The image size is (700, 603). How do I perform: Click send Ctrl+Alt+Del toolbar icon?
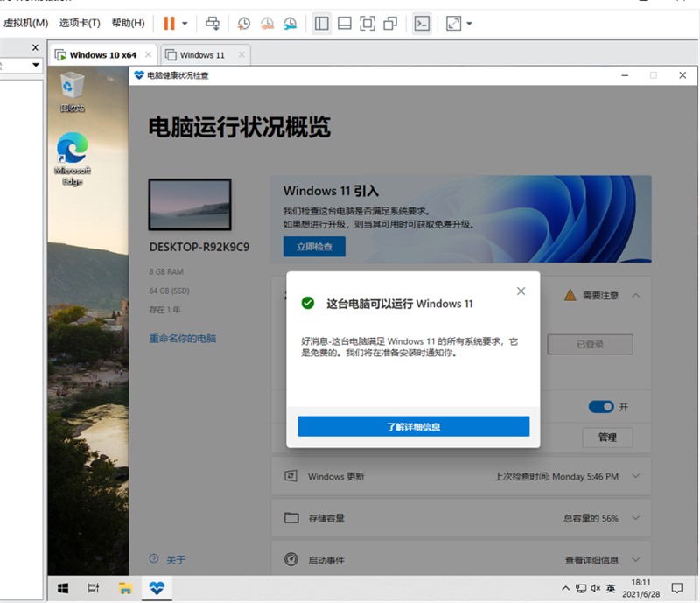tap(213, 24)
